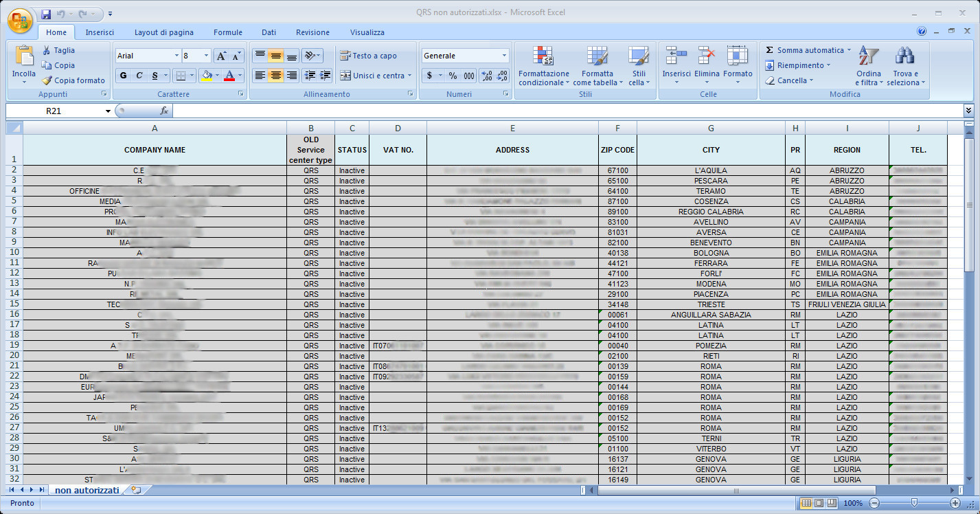
Task: Toggle bottom vertical alignment
Action: tap(291, 56)
